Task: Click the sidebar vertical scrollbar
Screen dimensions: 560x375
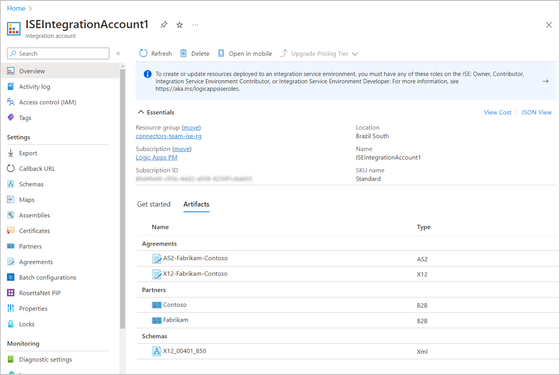Action: click(122, 199)
